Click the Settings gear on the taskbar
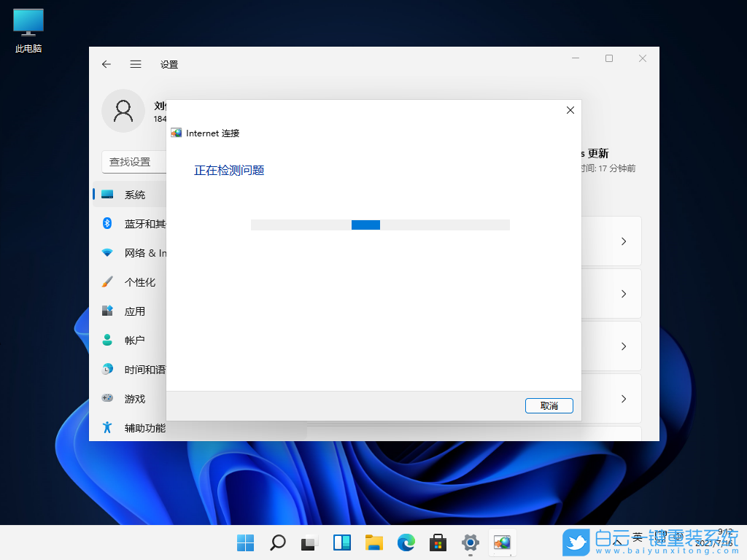Viewport: 747px width, 560px height. (x=470, y=542)
